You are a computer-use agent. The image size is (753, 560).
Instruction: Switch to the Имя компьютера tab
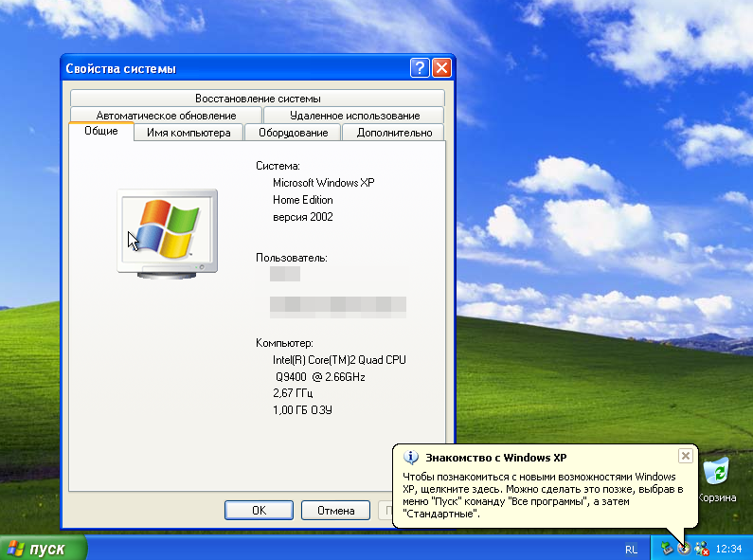tap(188, 133)
